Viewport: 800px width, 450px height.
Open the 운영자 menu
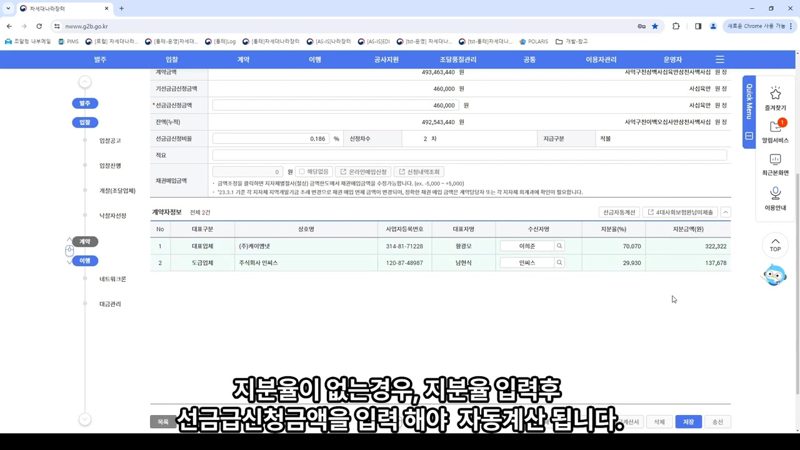point(672,60)
